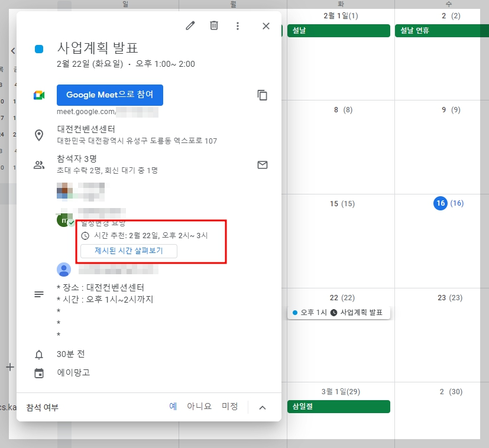This screenshot has height=448, width=489.
Task: Click the attendees people icon
Action: (38, 165)
